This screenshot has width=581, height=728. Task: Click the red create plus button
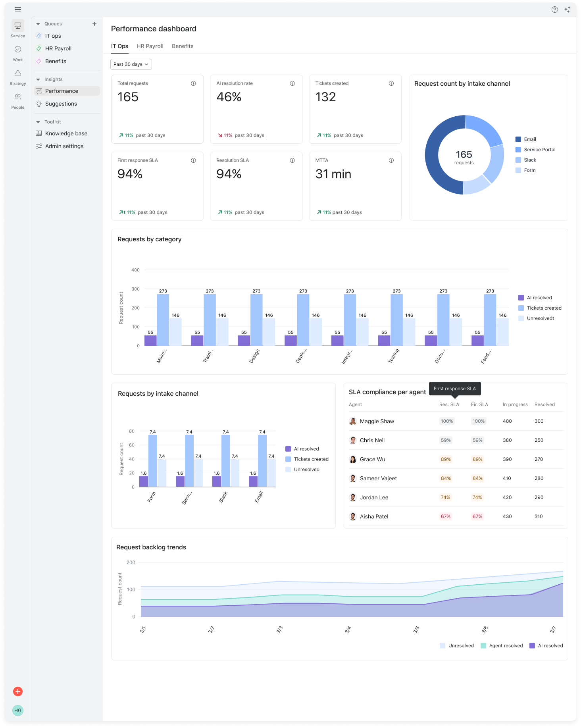[18, 691]
